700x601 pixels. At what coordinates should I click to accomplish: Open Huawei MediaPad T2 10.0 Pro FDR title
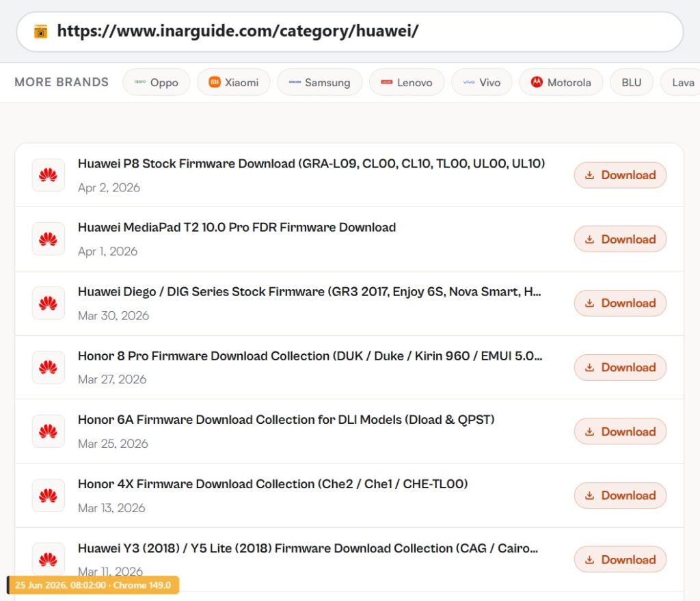[x=237, y=228]
